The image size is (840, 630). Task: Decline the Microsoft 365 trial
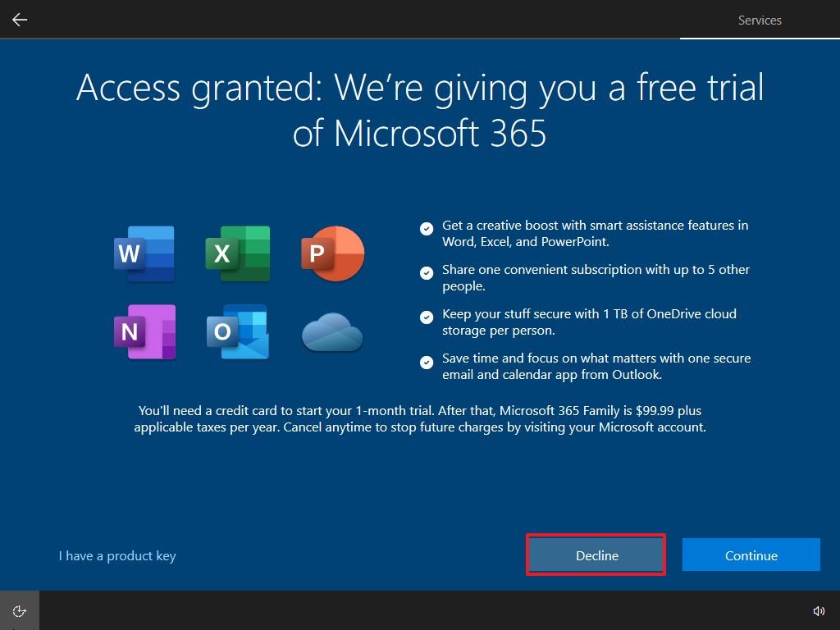(596, 555)
